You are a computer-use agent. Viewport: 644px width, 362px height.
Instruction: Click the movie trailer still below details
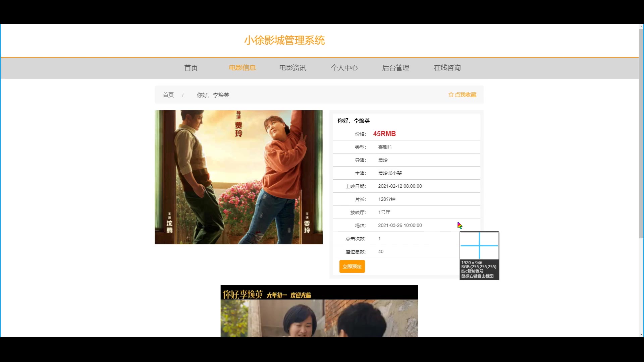coord(319,311)
